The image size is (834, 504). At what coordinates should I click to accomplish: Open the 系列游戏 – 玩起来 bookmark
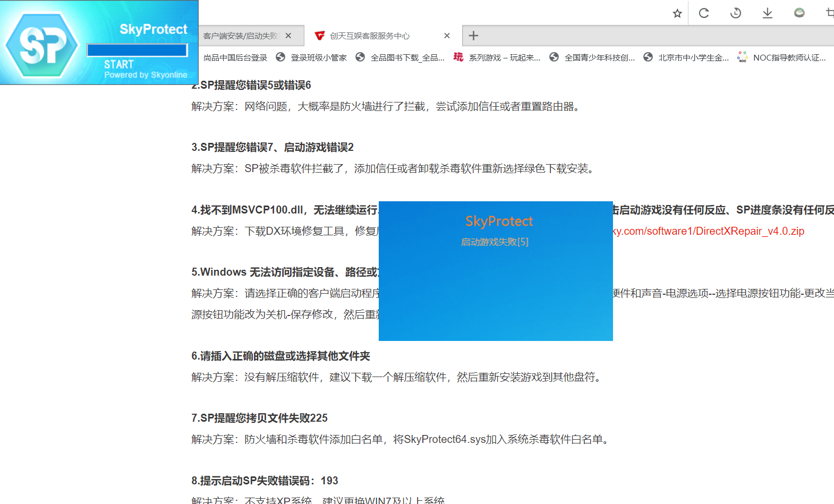click(497, 57)
